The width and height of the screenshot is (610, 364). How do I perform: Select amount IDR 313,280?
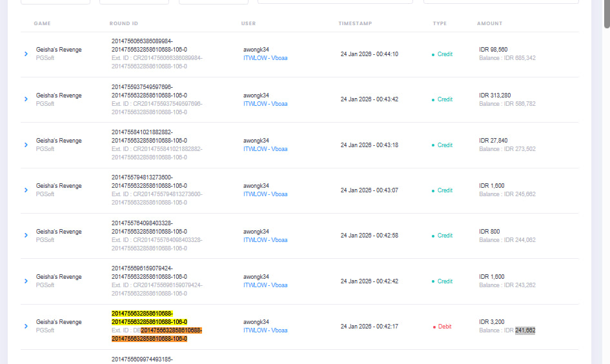pyautogui.click(x=495, y=96)
